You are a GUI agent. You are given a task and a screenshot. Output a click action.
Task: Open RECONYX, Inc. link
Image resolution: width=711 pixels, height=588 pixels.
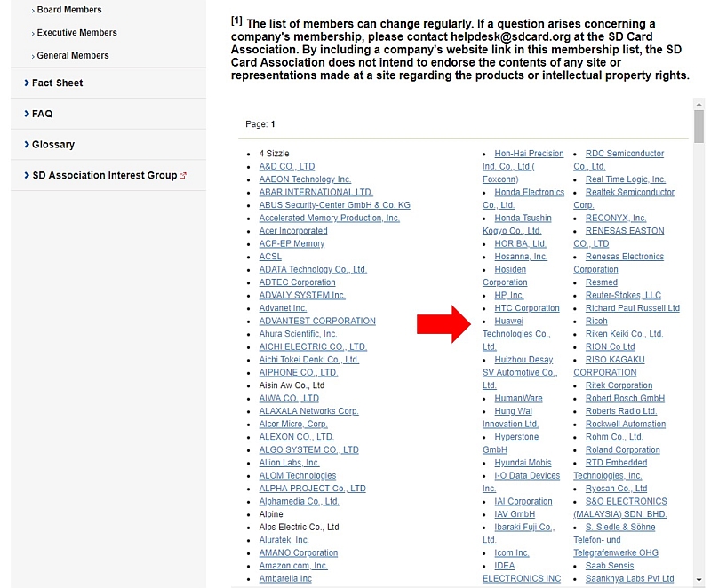(615, 218)
